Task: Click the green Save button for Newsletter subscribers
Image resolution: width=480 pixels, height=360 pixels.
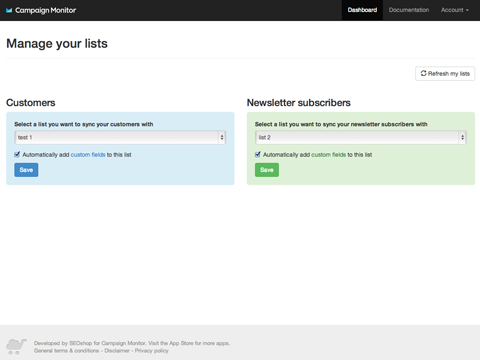Action: [267, 170]
